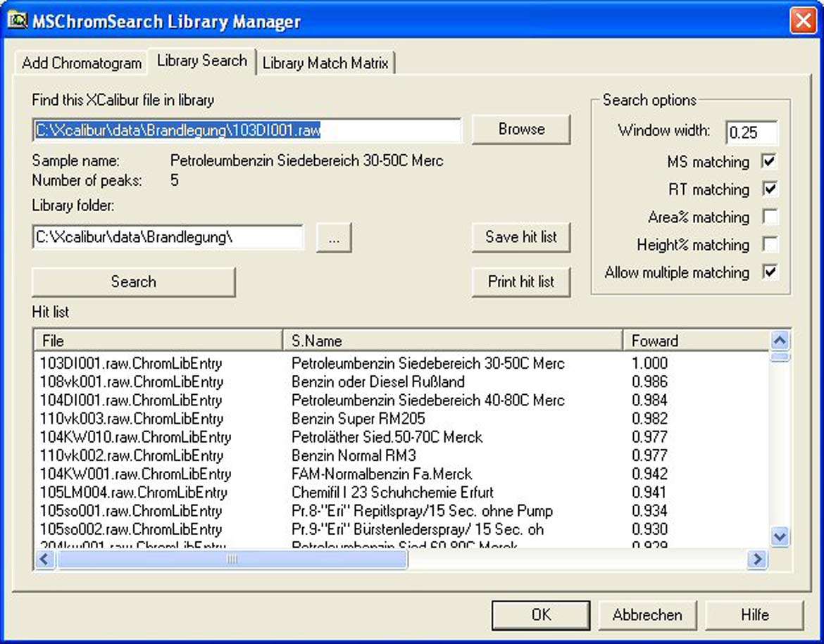
Task: Toggle the MS matching checkbox
Action: point(770,161)
